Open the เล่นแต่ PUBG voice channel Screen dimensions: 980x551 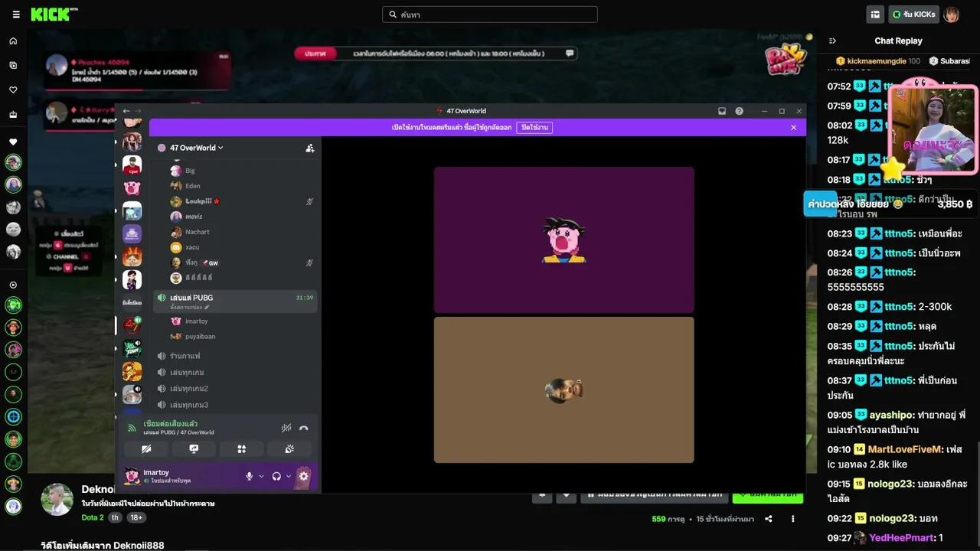point(236,302)
